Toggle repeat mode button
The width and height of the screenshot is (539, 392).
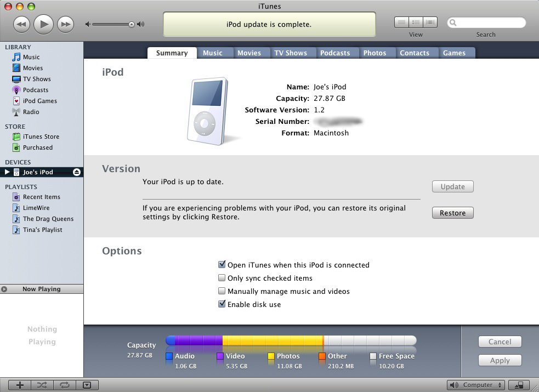click(x=65, y=385)
